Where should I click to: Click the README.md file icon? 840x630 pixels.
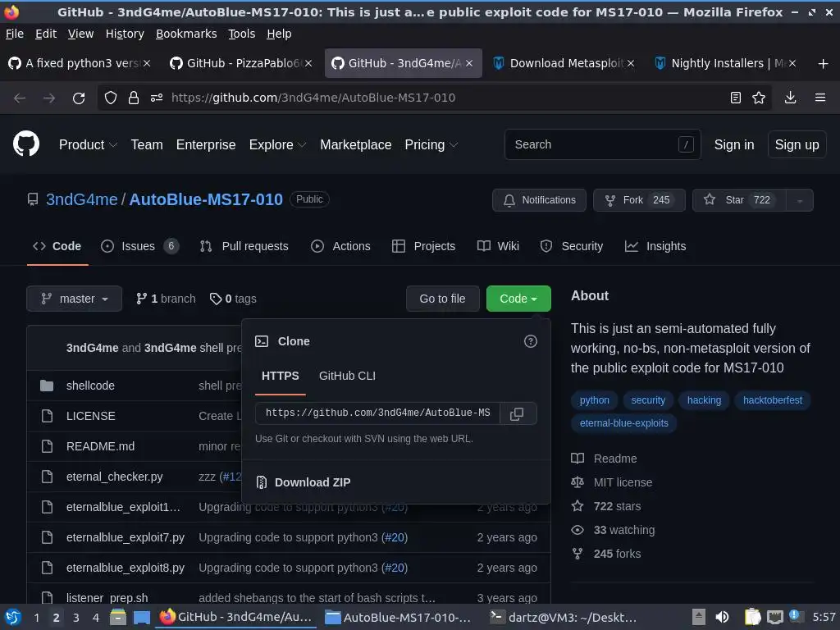[47, 446]
